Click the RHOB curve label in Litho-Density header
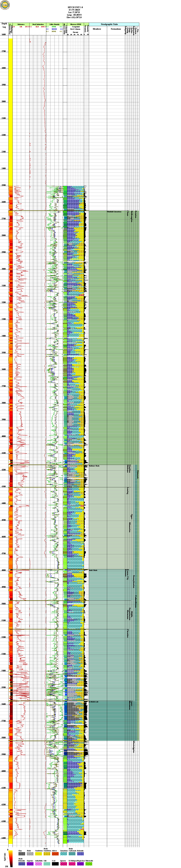This screenshot has width=181, height=868. click(54, 29)
